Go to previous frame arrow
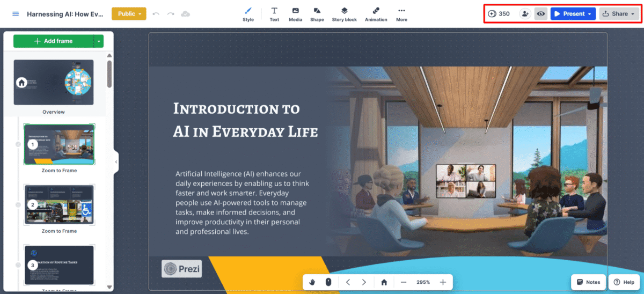Screen dimensions: 644x294 click(x=348, y=282)
